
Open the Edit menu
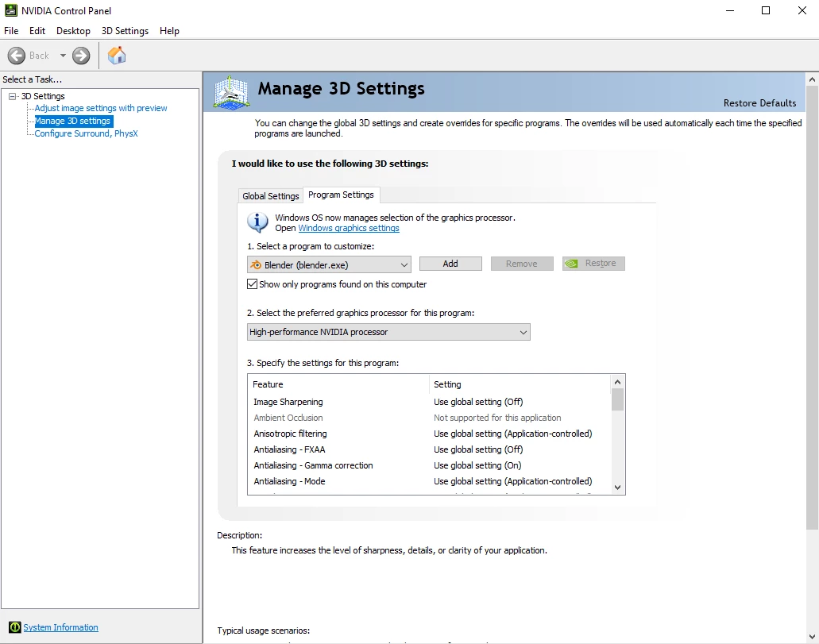pos(37,31)
